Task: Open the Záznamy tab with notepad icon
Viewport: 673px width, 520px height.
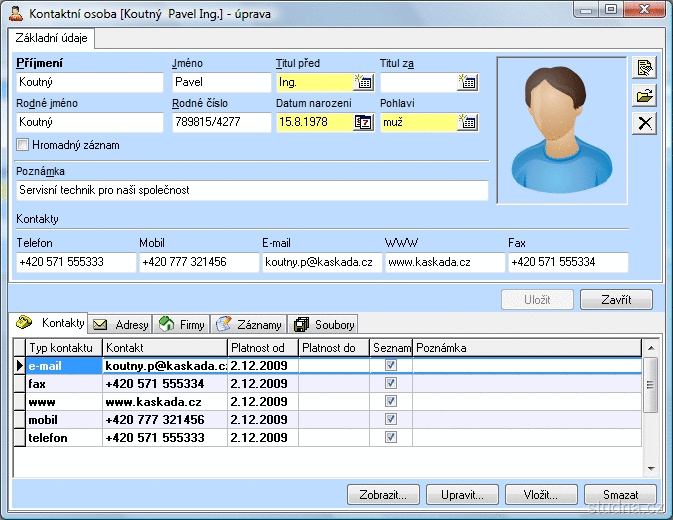Action: (x=248, y=325)
